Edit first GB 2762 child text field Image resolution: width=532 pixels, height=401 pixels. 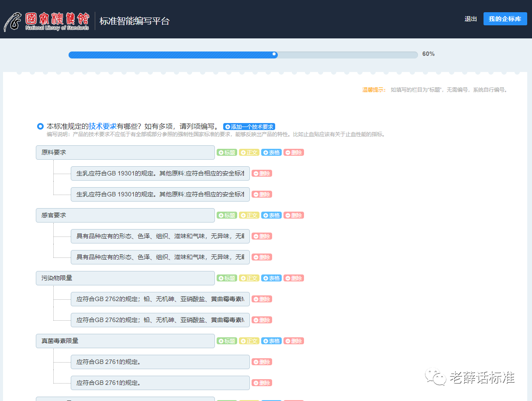(160, 299)
